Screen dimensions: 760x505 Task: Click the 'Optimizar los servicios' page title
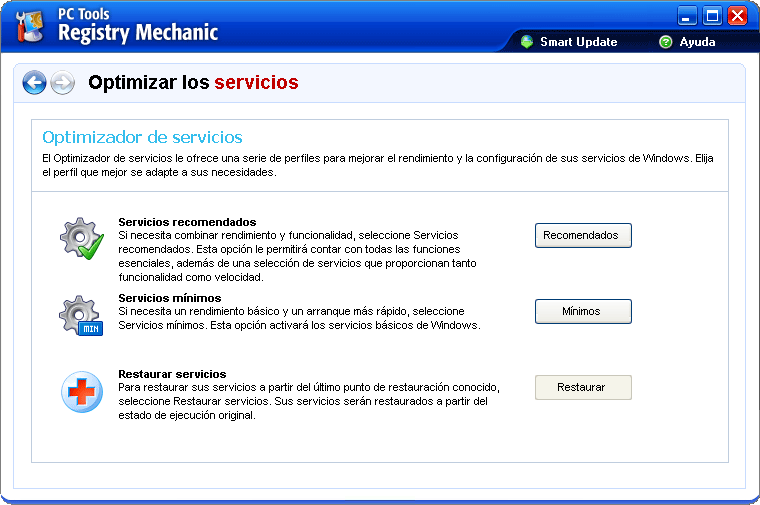193,82
